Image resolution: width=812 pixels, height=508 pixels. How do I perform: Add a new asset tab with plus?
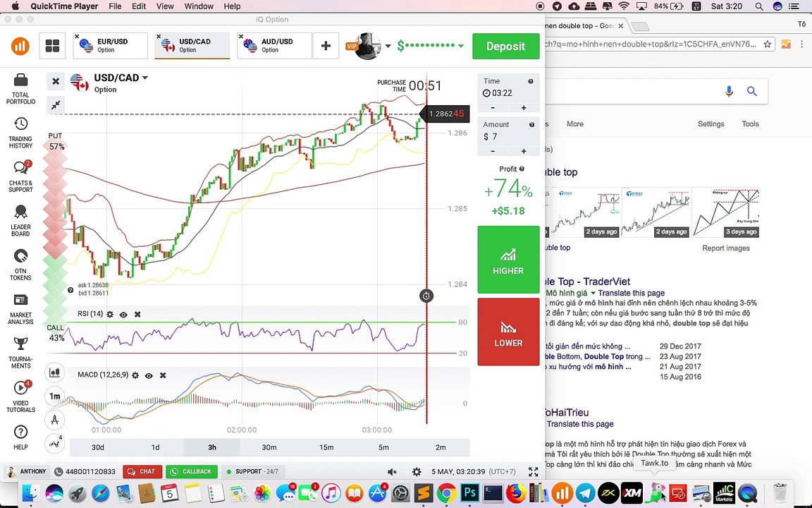point(326,46)
